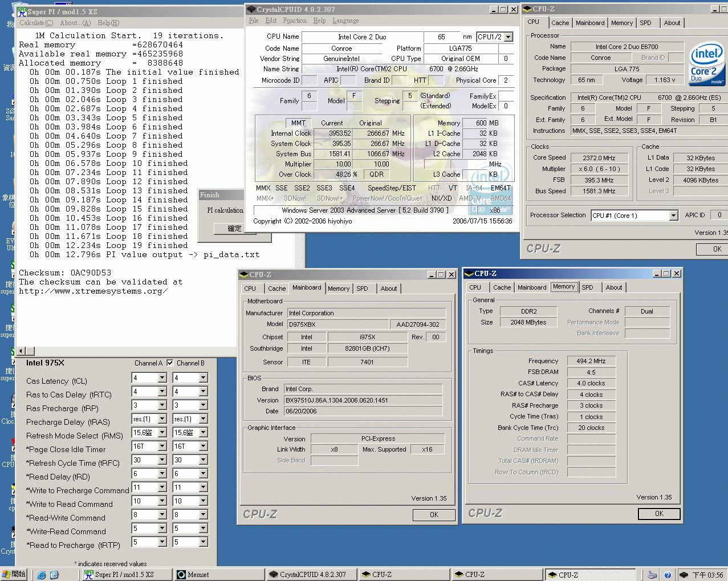Click the Super PI title bar icon

coord(22,11)
